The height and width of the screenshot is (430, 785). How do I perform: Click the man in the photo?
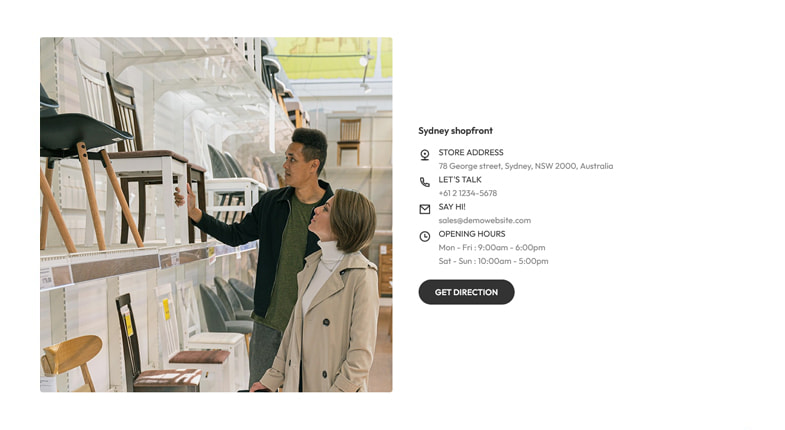[273, 240]
